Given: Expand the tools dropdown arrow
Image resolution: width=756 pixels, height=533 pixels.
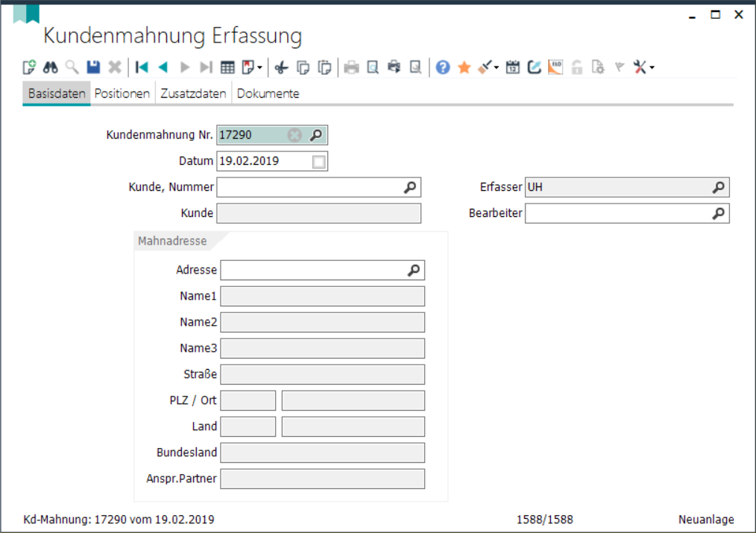Looking at the screenshot, I should point(652,68).
